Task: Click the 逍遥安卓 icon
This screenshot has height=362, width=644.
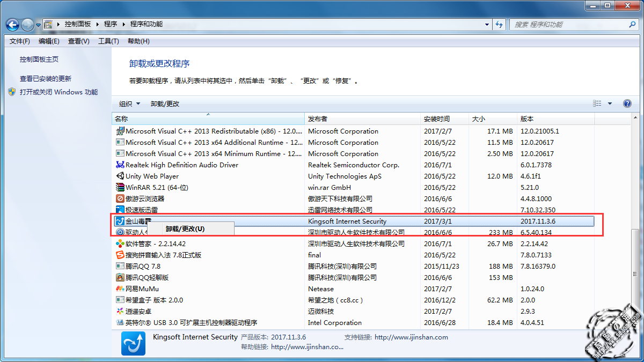Action: (120, 312)
